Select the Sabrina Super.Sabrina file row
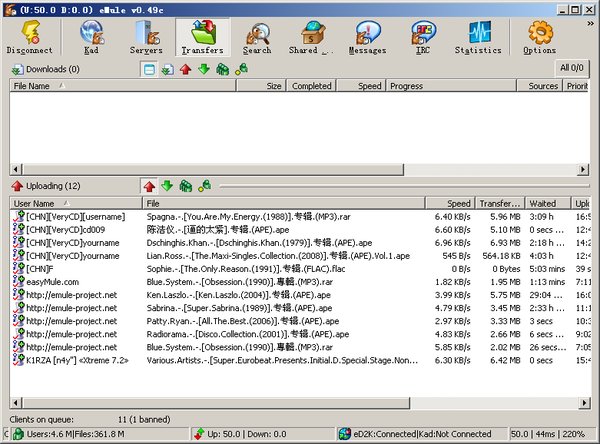The image size is (600, 444). [300, 308]
